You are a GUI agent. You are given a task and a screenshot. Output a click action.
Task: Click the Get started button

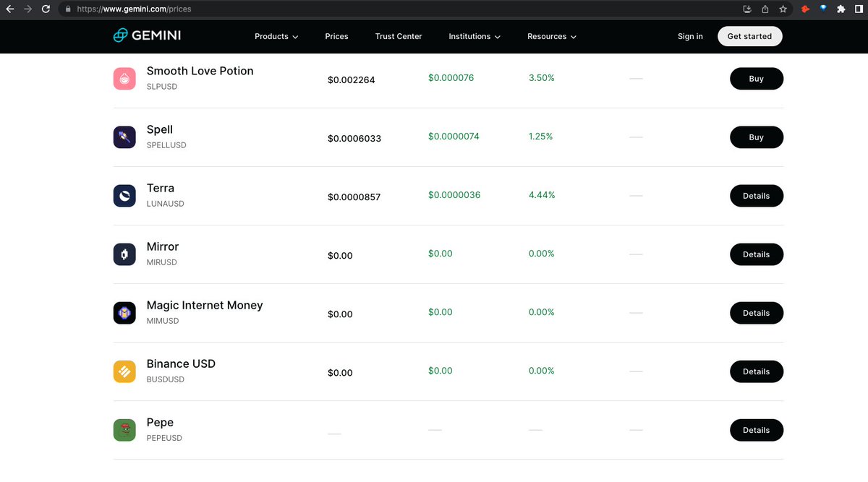749,36
